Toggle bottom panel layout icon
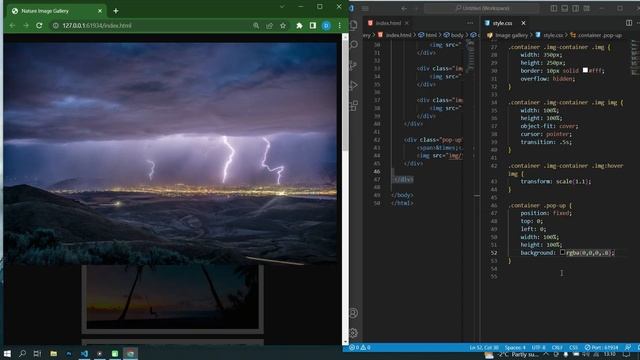This screenshot has width=640, height=360. click(x=564, y=8)
